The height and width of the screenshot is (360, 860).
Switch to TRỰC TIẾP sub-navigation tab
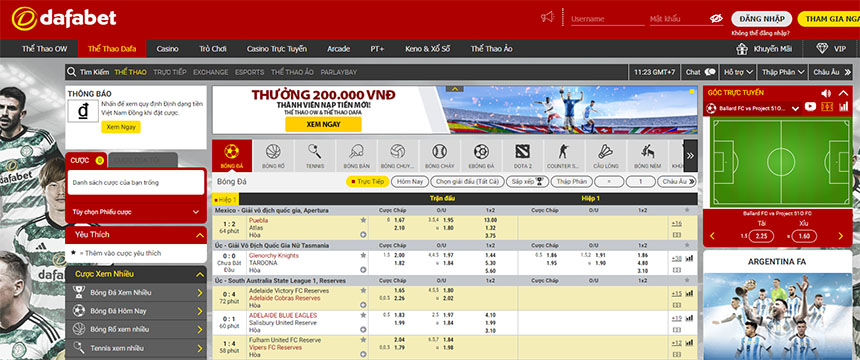(169, 72)
